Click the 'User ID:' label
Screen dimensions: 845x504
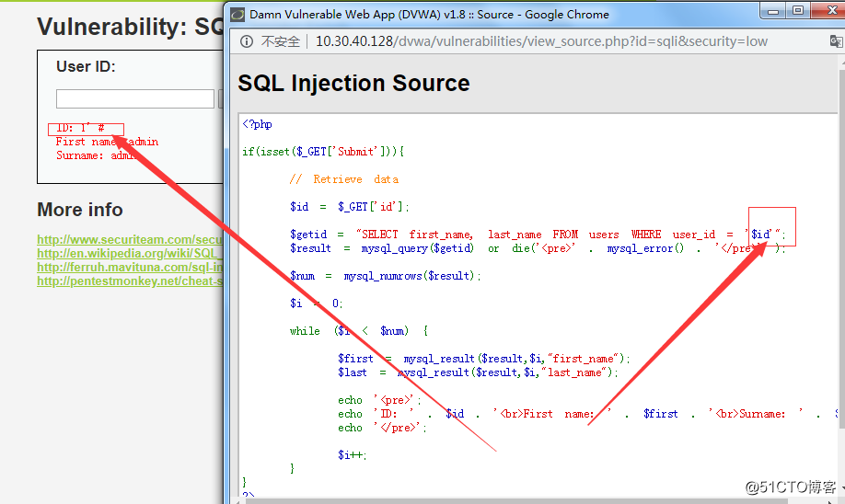pyautogui.click(x=86, y=66)
